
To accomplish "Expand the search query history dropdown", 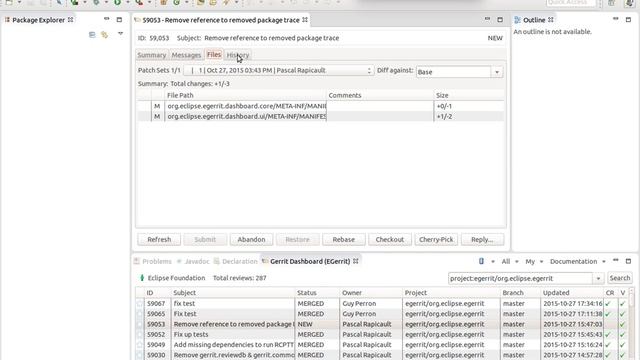I will (x=598, y=278).
